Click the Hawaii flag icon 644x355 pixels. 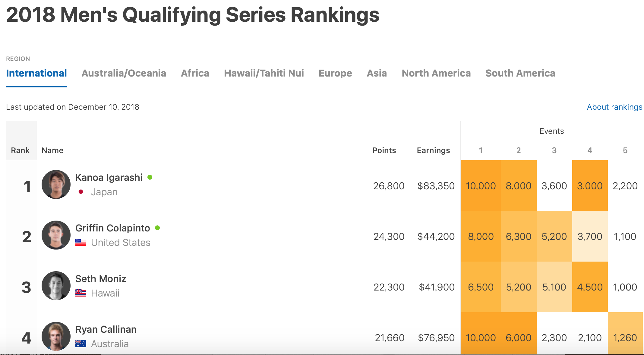pyautogui.click(x=81, y=293)
